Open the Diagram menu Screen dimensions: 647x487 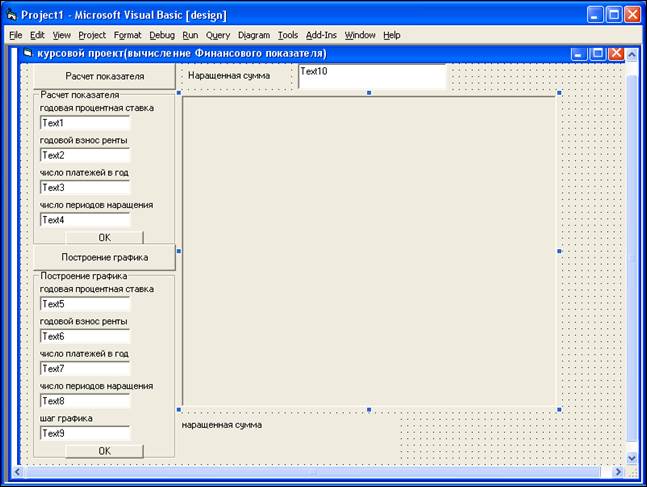click(254, 35)
